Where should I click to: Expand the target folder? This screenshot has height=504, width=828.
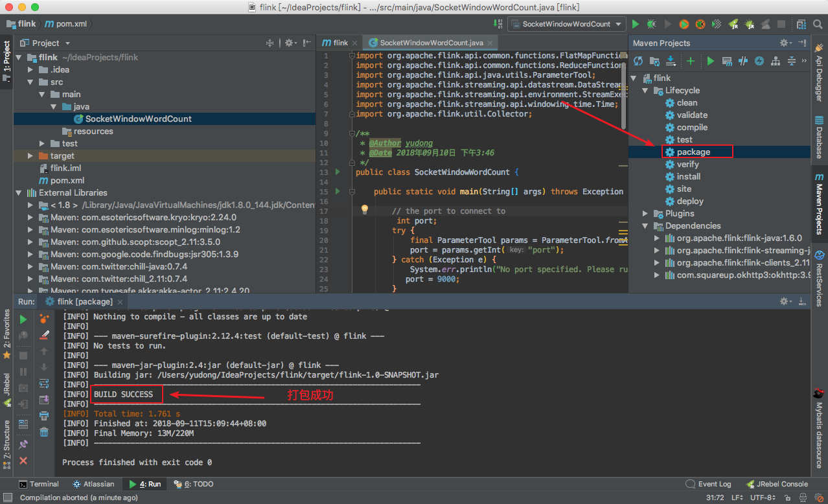pos(30,156)
